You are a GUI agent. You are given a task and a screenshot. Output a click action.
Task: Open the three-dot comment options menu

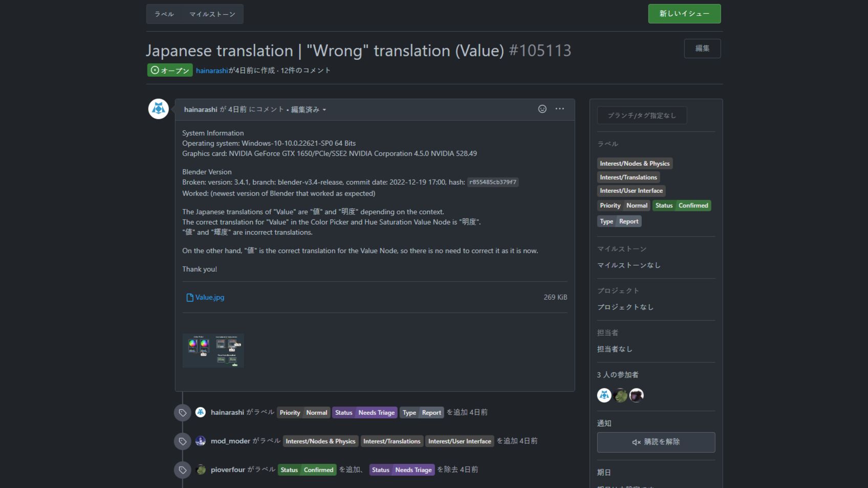pos(560,109)
